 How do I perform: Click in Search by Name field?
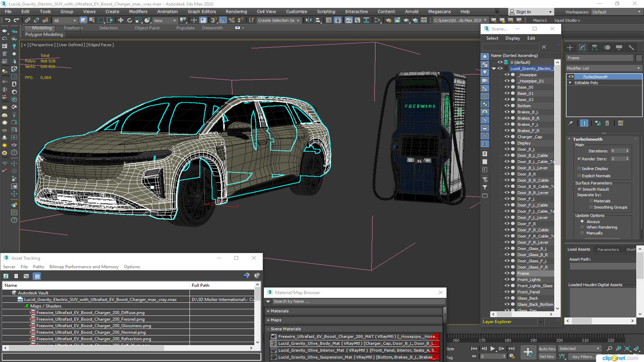[x=359, y=302]
